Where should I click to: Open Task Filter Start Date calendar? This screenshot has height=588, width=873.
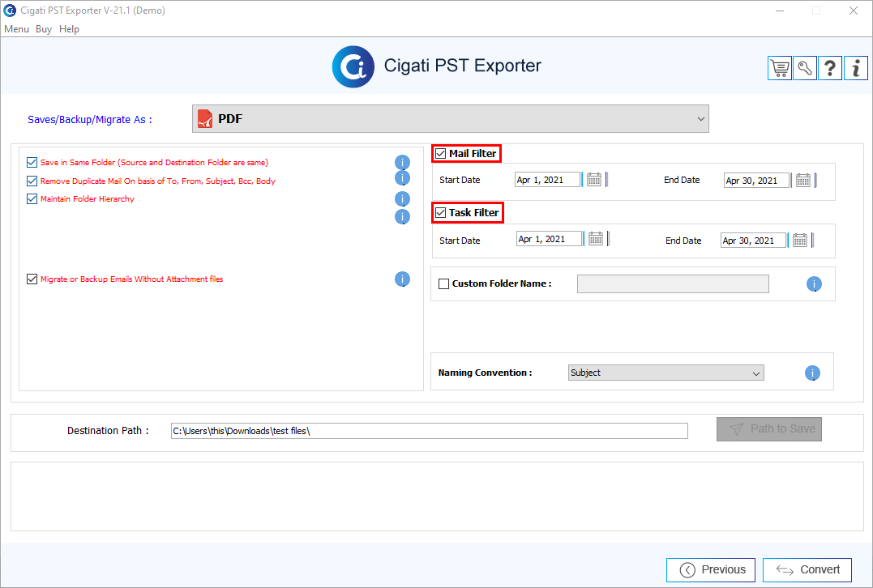pyautogui.click(x=596, y=239)
